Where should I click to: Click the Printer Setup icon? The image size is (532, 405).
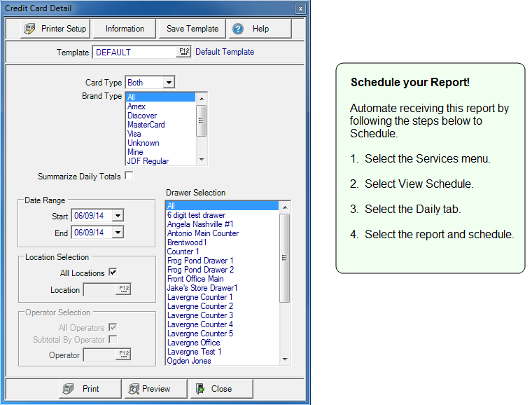[29, 29]
